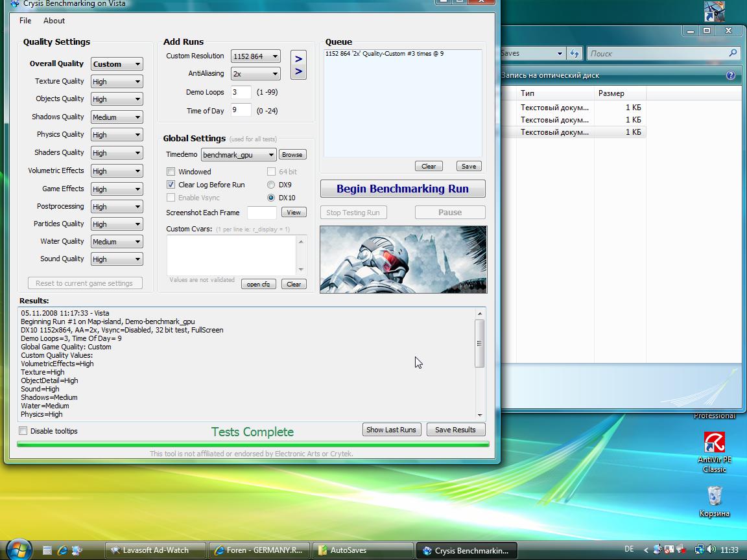Click the 64 bit checkbox
747x560 pixels.
(x=271, y=171)
